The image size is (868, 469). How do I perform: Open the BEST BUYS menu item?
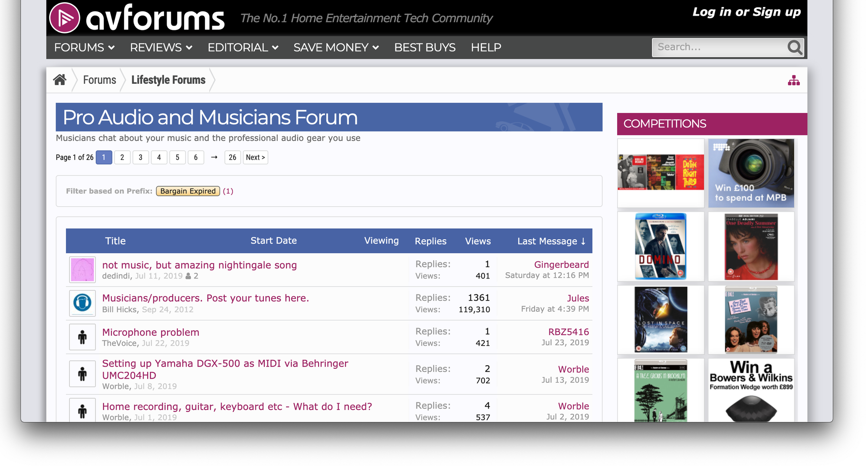[x=424, y=47]
